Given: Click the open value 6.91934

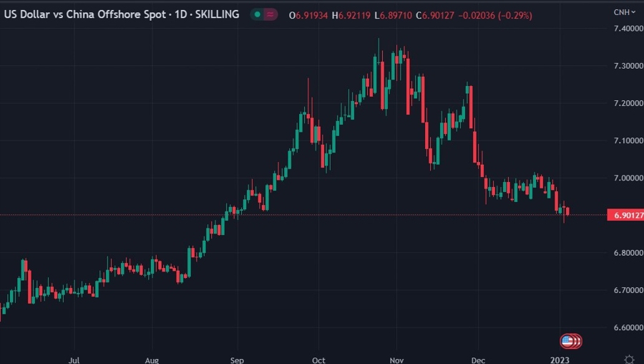Looking at the screenshot, I should tap(312, 16).
